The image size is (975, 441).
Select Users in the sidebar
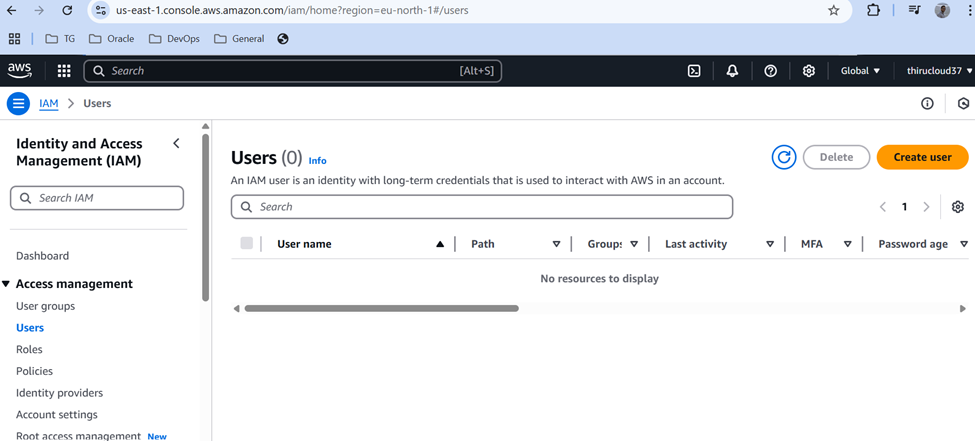(30, 328)
